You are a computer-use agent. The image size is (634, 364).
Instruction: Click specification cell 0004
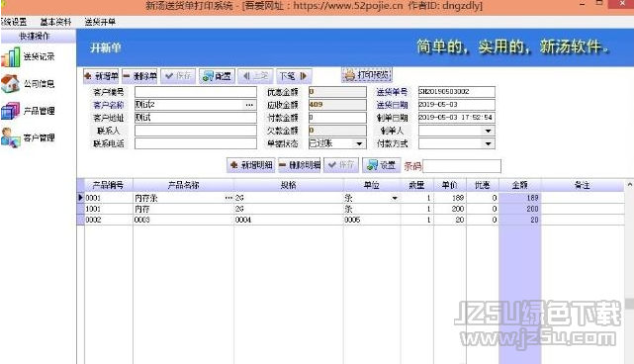coord(289,220)
